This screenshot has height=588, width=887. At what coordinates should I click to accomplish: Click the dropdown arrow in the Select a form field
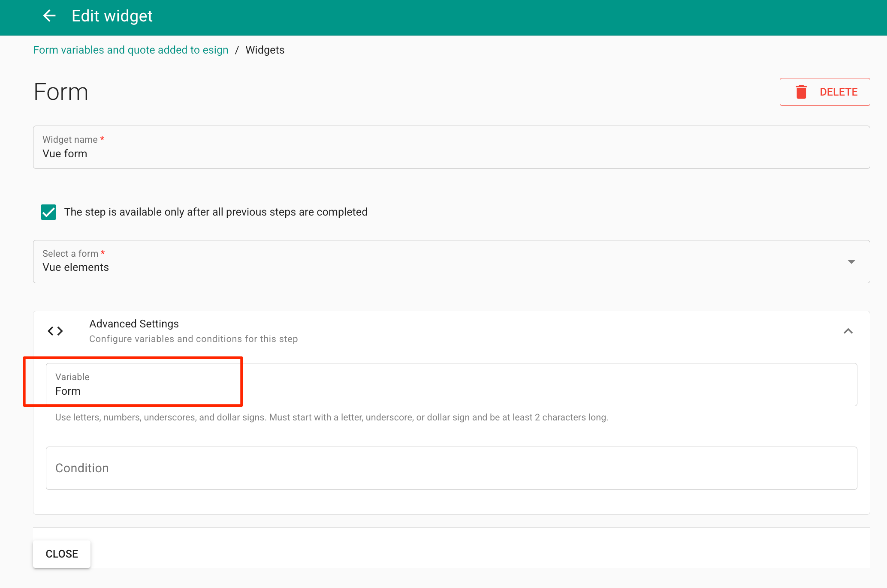point(851,261)
